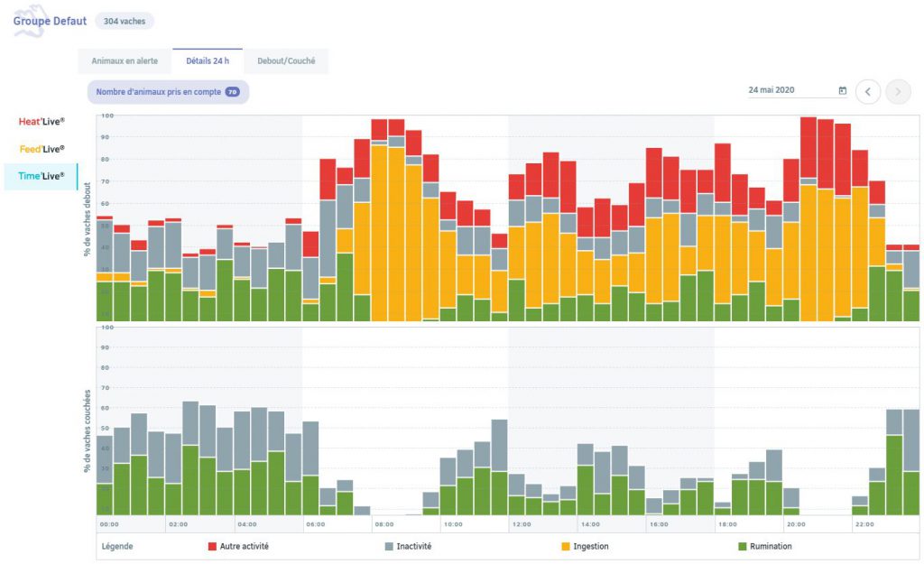924x564 pixels.
Task: Select the Détails 24 h tab
Action: (x=208, y=61)
